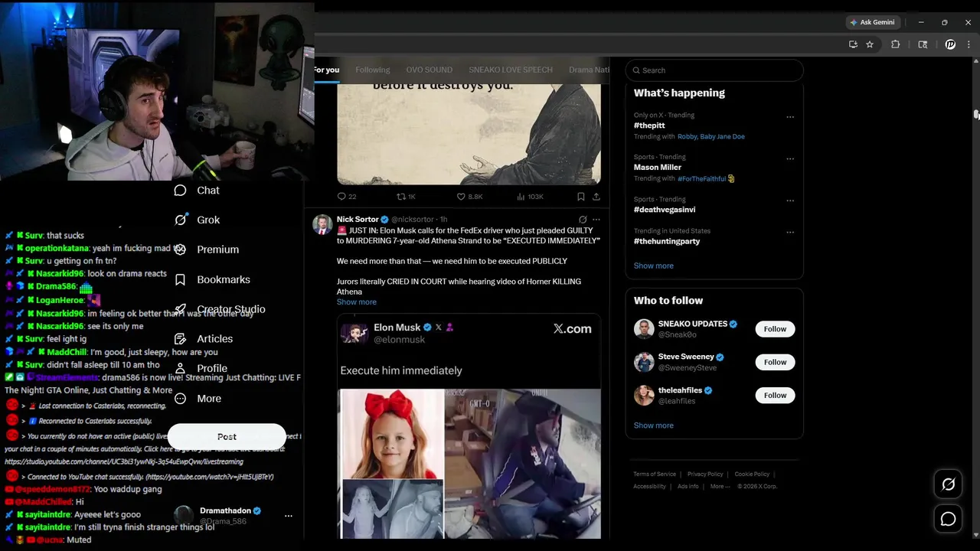
Task: Open Robby, Baby Jane Doe trending link
Action: [711, 137]
